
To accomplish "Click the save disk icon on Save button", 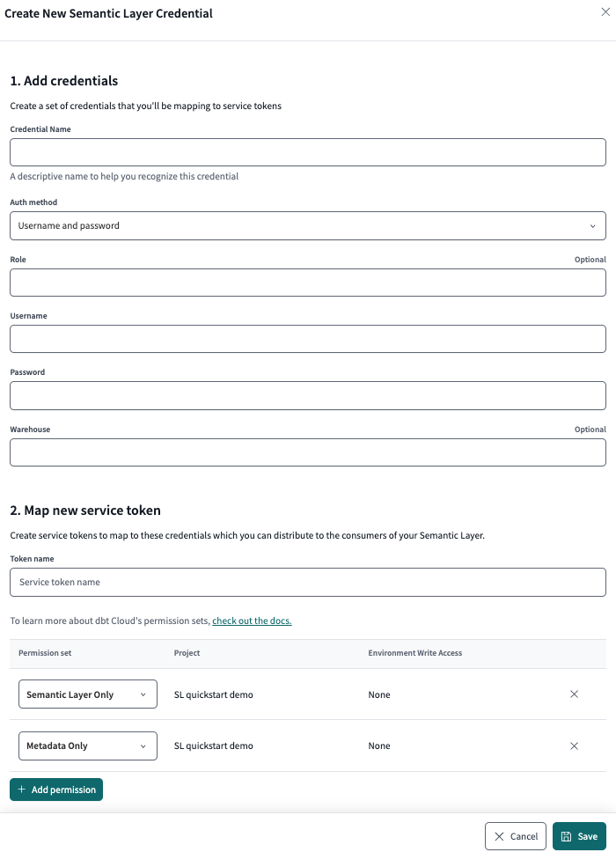I will coord(567,836).
